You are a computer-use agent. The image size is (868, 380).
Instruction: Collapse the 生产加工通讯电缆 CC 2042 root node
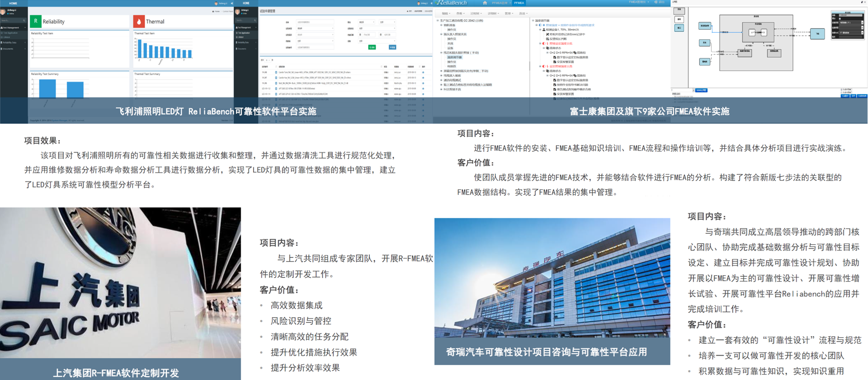(437, 20)
